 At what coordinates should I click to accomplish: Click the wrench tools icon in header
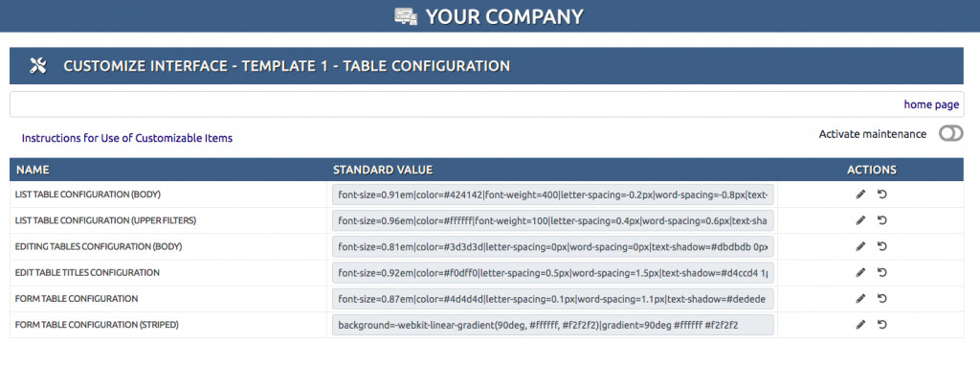click(38, 66)
